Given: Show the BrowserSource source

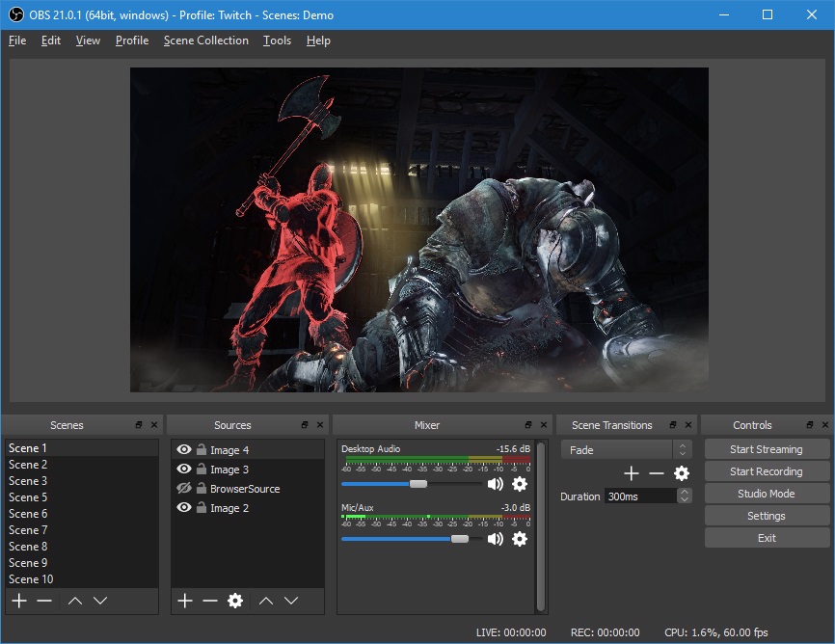Looking at the screenshot, I should tap(184, 488).
